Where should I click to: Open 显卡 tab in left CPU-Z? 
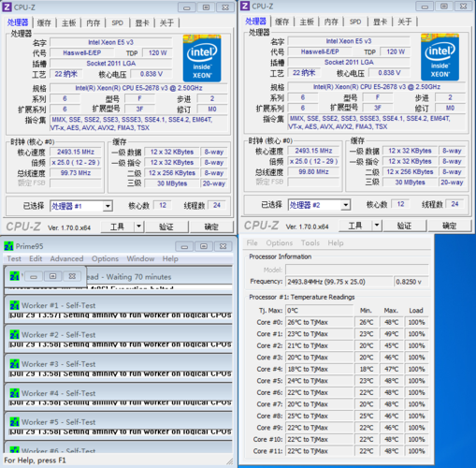[142, 22]
